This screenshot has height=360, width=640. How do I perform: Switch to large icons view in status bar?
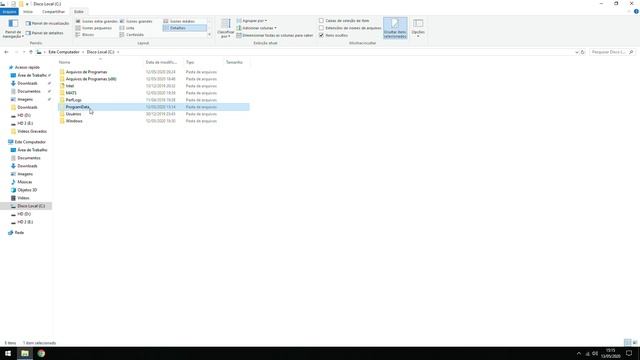[635, 343]
